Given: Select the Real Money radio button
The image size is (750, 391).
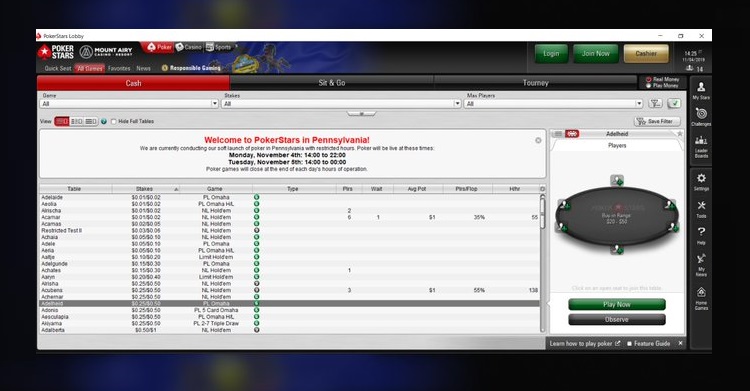Looking at the screenshot, I should coord(649,79).
